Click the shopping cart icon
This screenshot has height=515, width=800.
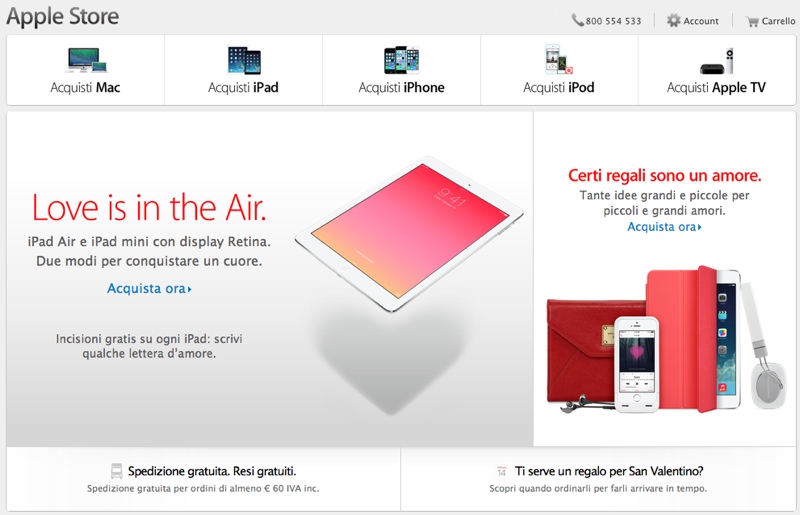click(752, 21)
